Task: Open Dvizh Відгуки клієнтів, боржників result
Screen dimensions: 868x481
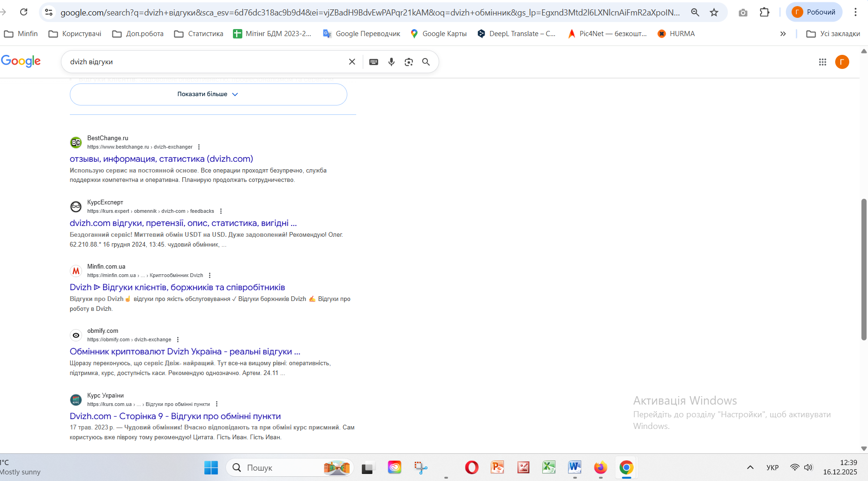Action: point(178,287)
